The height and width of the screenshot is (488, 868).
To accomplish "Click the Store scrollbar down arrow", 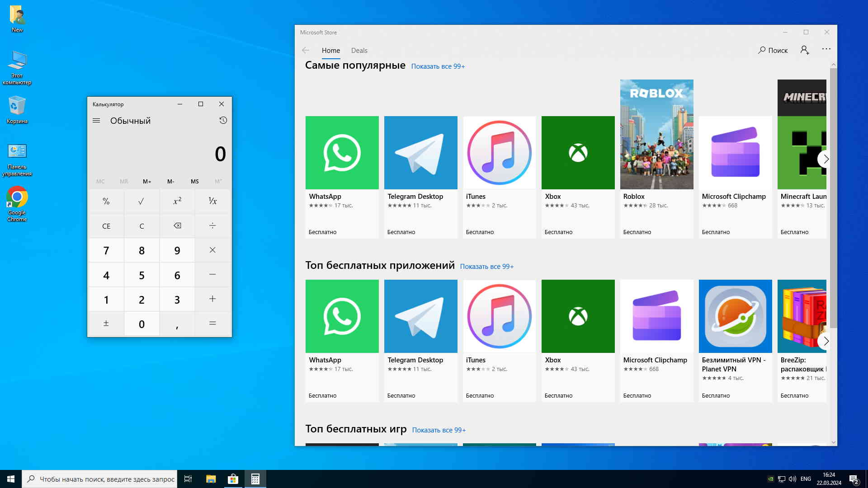I will pos(833,442).
